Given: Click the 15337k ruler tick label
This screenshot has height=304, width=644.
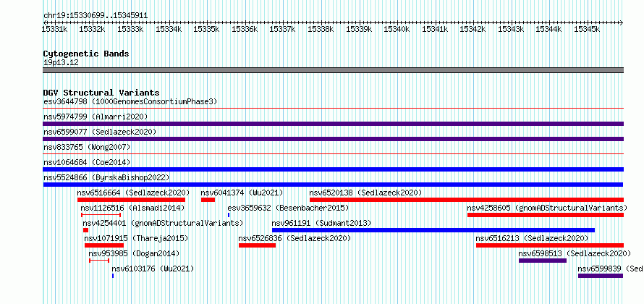Looking at the screenshot, I should click(x=282, y=29).
